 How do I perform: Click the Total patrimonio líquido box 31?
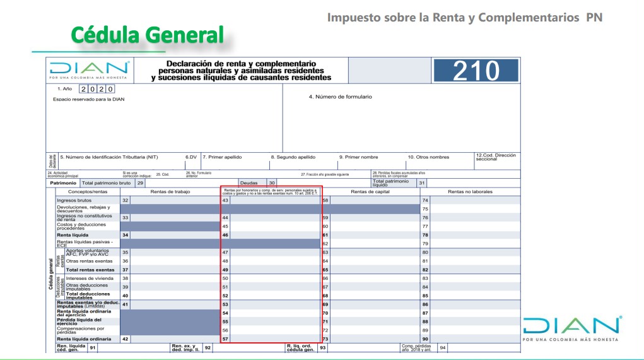(473, 183)
